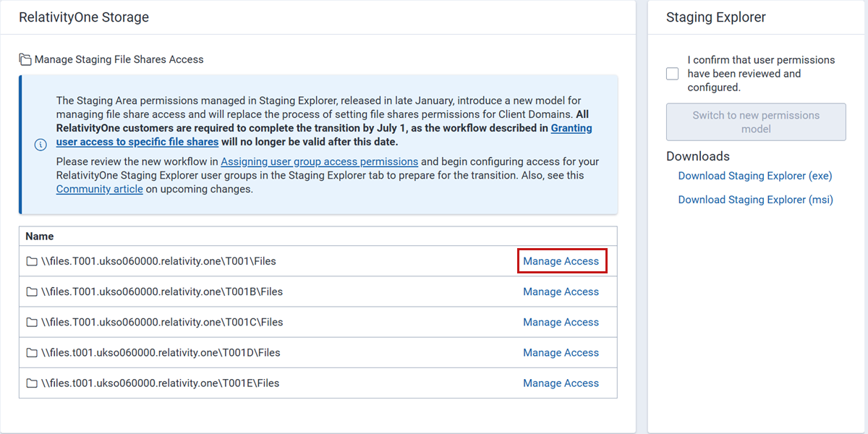This screenshot has height=434, width=868.
Task: Click the confirmation label about user permissions
Action: tap(761, 74)
